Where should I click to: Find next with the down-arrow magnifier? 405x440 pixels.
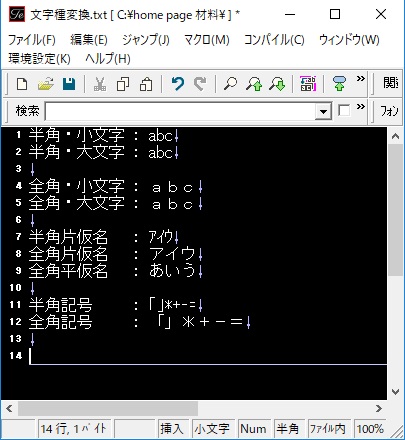277,84
